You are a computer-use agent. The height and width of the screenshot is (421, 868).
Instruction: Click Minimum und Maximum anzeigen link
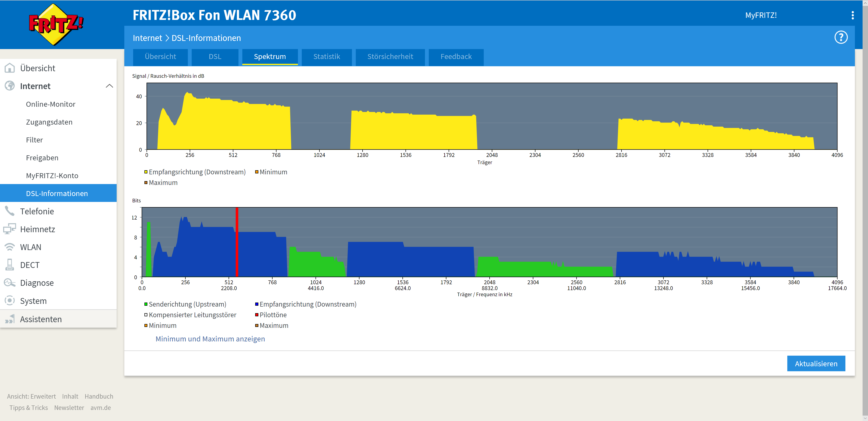[x=210, y=339]
